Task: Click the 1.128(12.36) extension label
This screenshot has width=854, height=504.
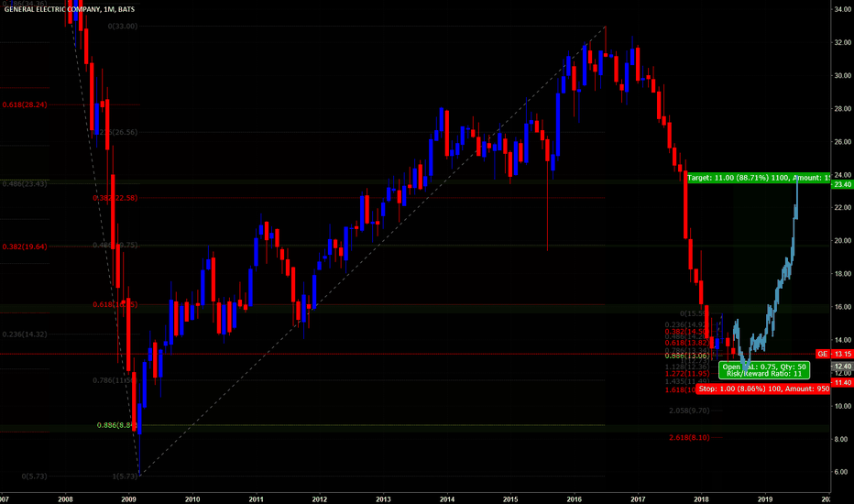Action: pos(687,367)
